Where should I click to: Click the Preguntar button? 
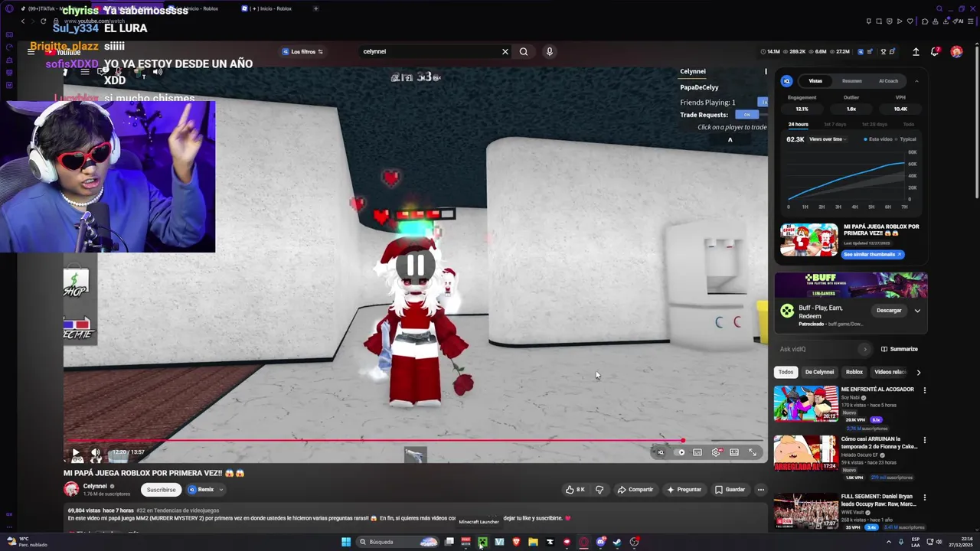click(x=684, y=490)
